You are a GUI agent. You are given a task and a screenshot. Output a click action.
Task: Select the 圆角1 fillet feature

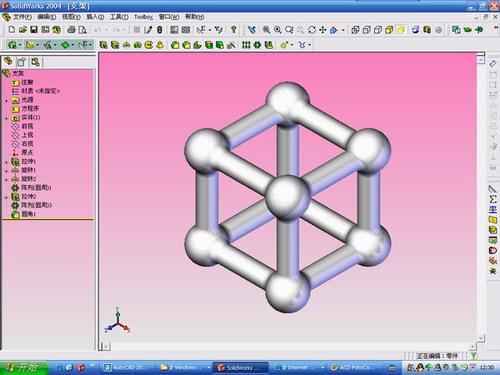(24, 214)
